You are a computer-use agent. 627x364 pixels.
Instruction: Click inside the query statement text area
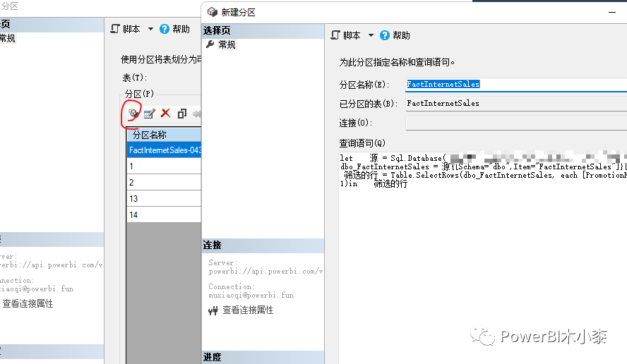tap(483, 256)
